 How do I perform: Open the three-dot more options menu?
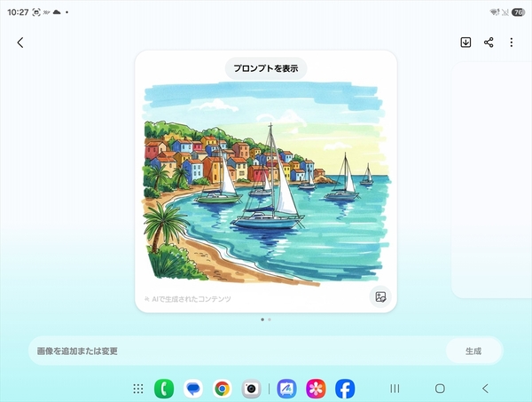click(x=512, y=43)
